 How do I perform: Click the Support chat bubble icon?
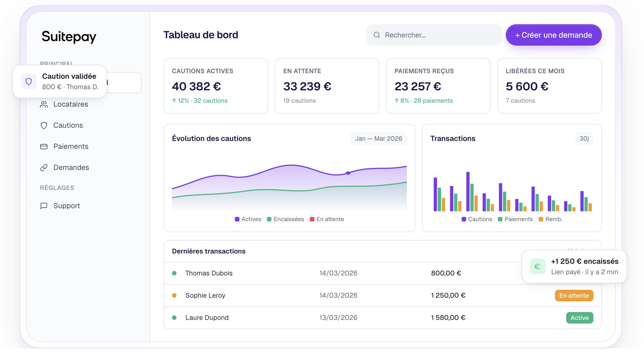point(44,206)
